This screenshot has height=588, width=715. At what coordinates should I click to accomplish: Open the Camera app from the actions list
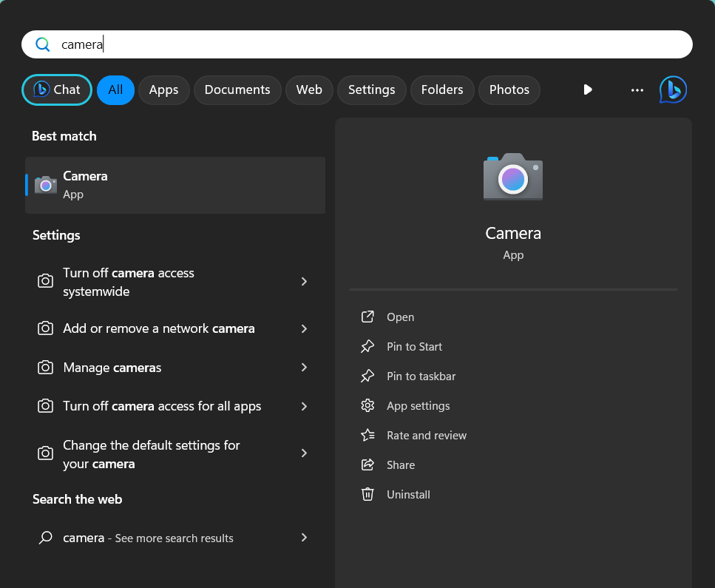[x=400, y=317]
